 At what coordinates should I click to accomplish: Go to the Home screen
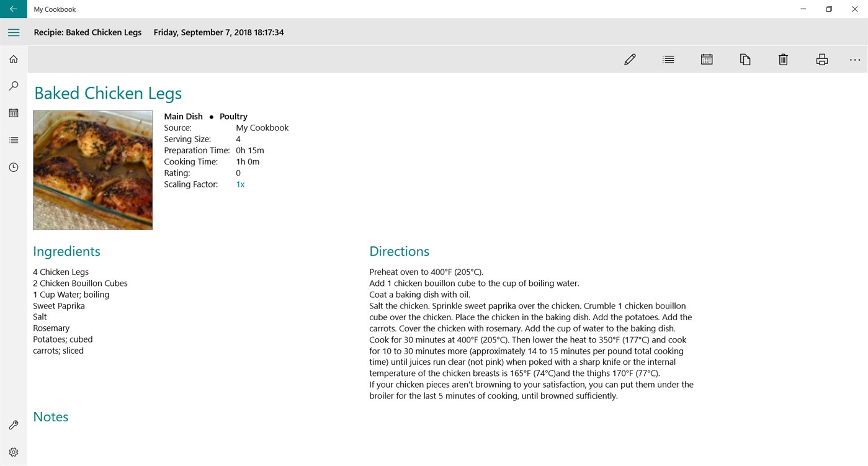[13, 58]
